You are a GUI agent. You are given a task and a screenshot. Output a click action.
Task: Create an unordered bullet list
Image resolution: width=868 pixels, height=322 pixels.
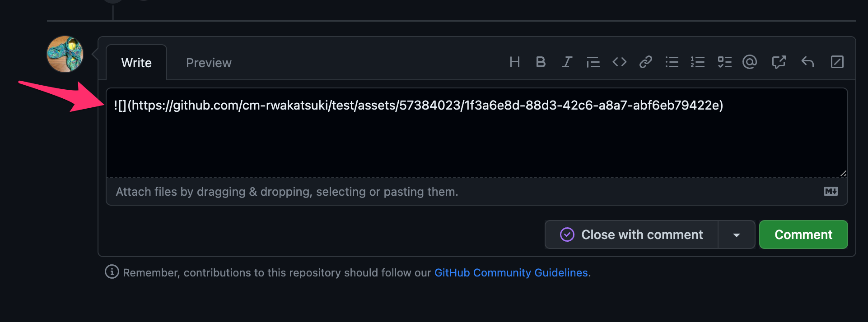click(672, 62)
